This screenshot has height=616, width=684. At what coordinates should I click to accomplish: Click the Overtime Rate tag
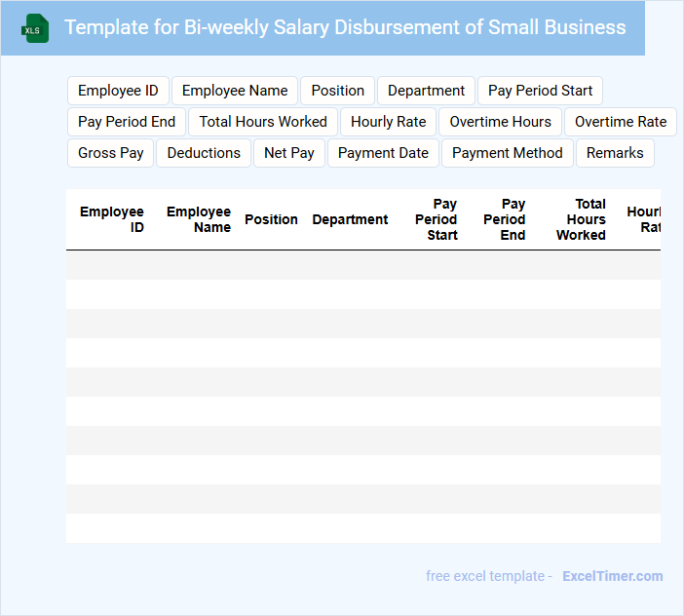(x=620, y=122)
